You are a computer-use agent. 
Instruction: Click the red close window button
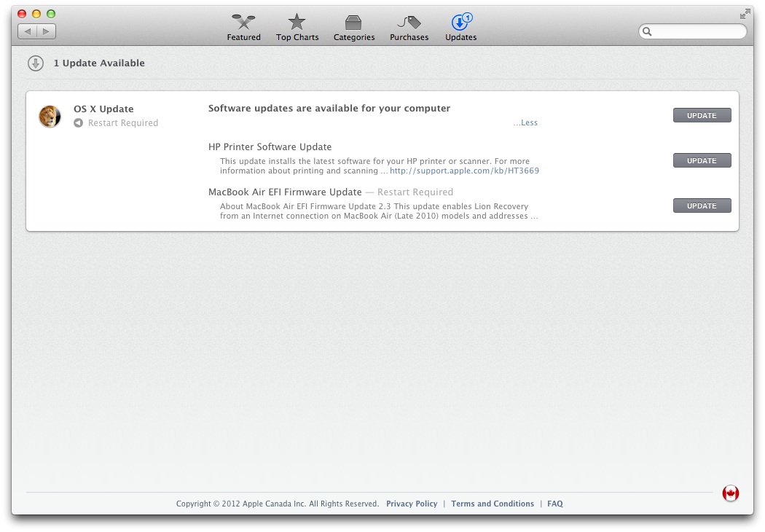[22, 14]
